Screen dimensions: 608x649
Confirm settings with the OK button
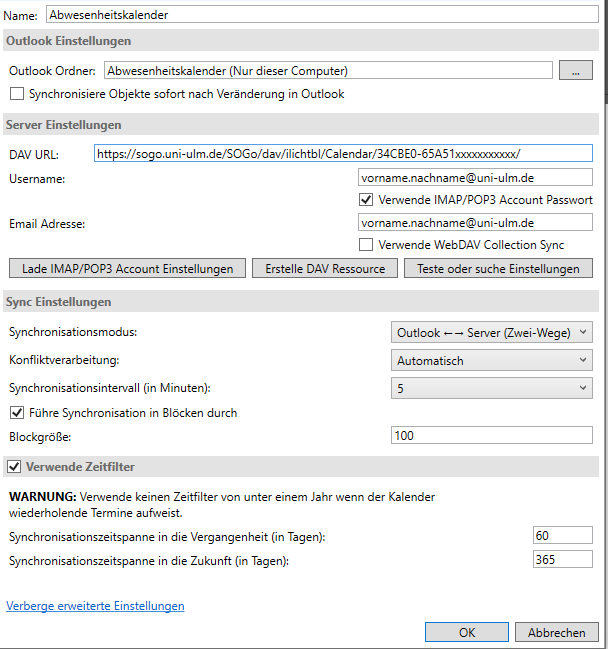tap(467, 632)
